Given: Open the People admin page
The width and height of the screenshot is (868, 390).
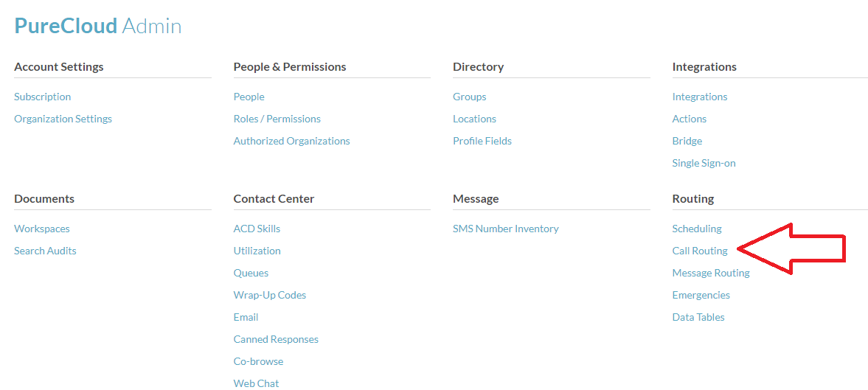Looking at the screenshot, I should [249, 97].
